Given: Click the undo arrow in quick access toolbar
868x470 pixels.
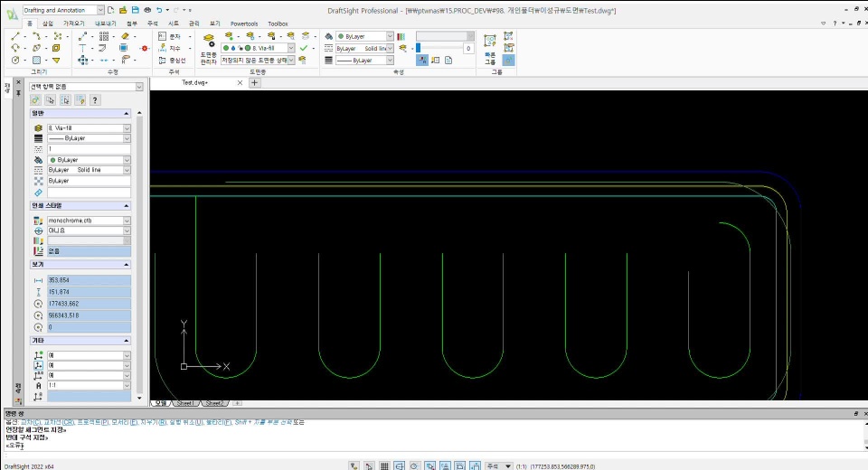Looking at the screenshot, I should (x=159, y=9).
